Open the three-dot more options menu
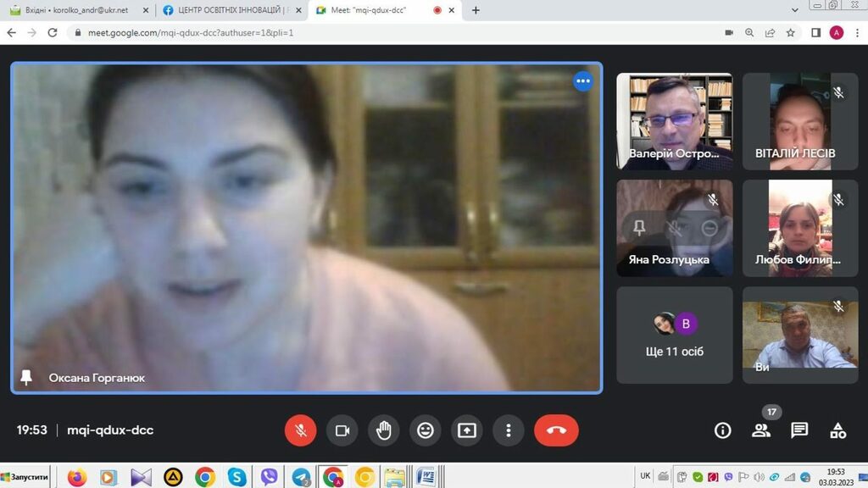Image resolution: width=868 pixels, height=488 pixels. pyautogui.click(x=509, y=430)
